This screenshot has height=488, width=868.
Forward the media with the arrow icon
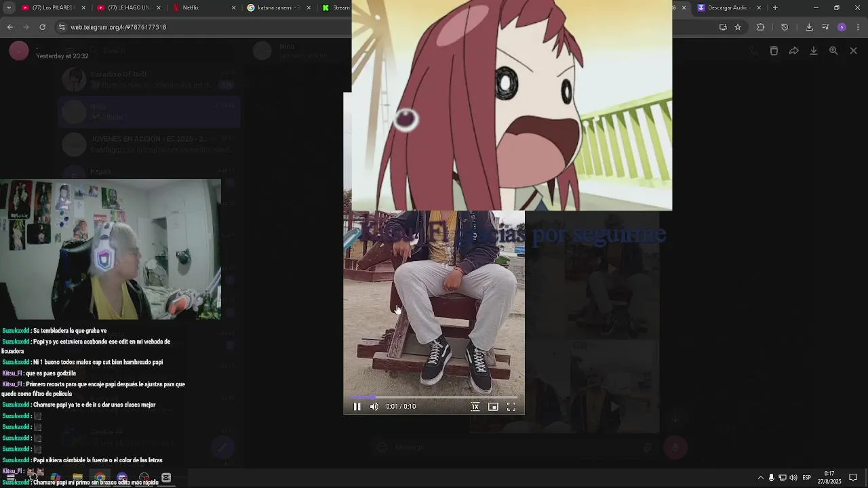click(x=793, y=51)
